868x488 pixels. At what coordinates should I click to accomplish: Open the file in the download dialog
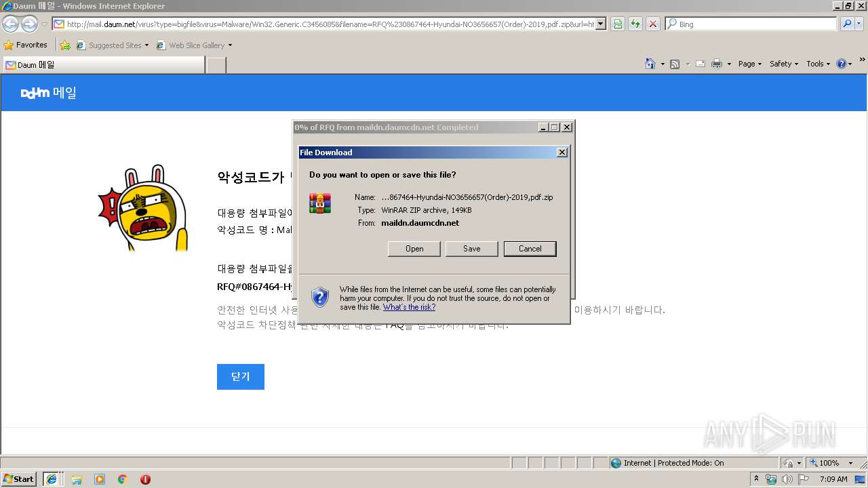coord(414,249)
